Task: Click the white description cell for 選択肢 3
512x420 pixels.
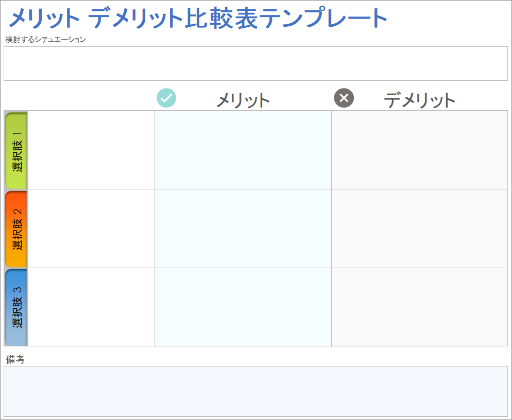Action: coord(91,307)
